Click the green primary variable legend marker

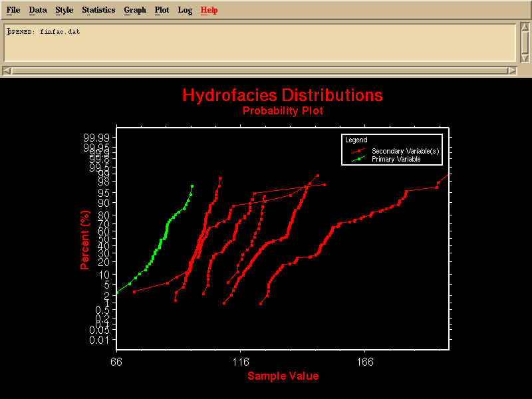[358, 159]
